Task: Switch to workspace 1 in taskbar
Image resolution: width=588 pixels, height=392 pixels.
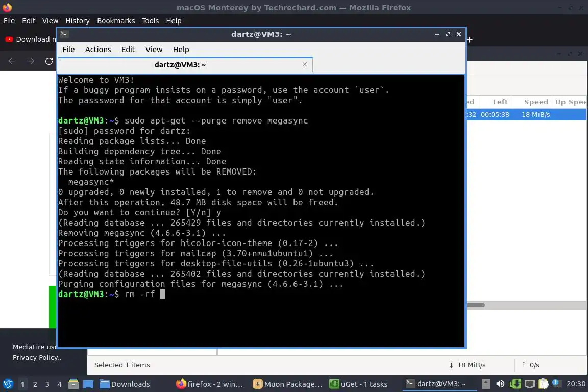Action: coord(23,384)
